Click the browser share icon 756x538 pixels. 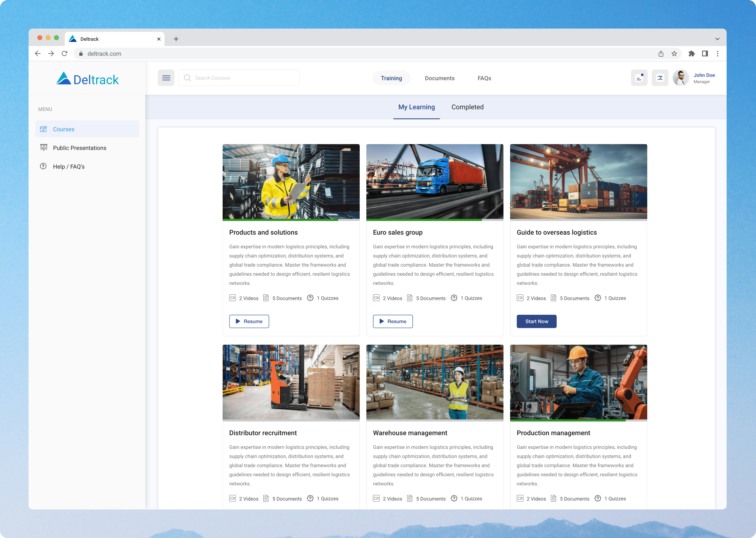click(661, 54)
